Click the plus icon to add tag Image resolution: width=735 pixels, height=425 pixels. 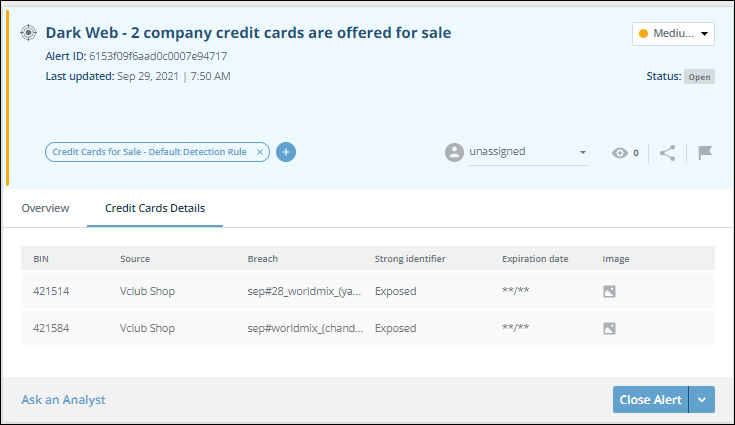coord(286,152)
